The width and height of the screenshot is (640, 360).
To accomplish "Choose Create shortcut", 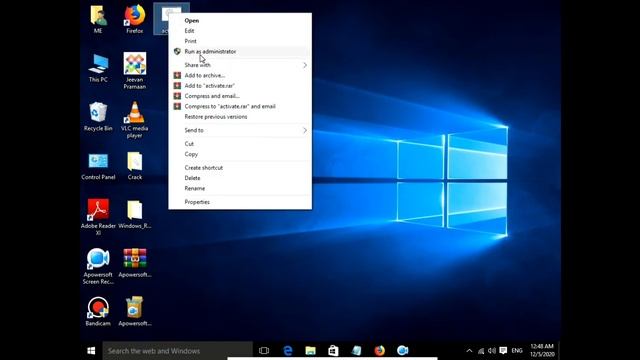I will pos(240,168).
